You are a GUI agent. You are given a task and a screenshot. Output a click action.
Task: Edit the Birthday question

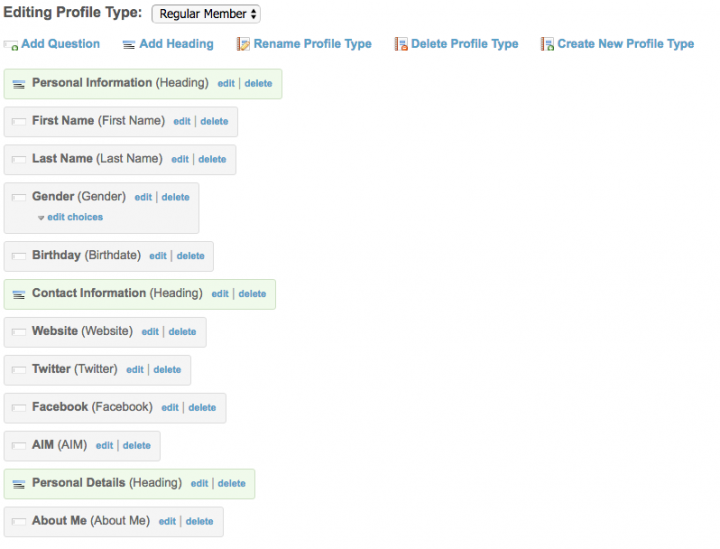coord(158,256)
